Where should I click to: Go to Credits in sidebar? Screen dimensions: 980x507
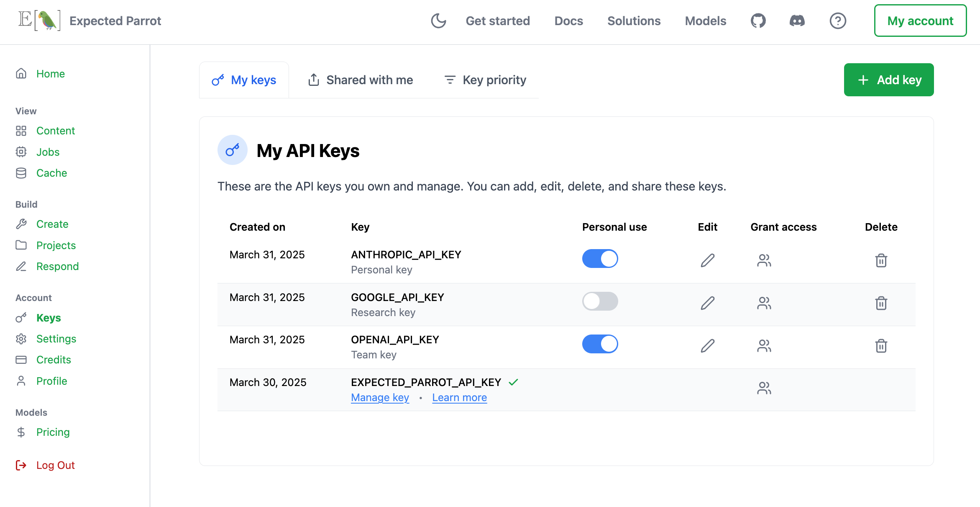tap(54, 360)
